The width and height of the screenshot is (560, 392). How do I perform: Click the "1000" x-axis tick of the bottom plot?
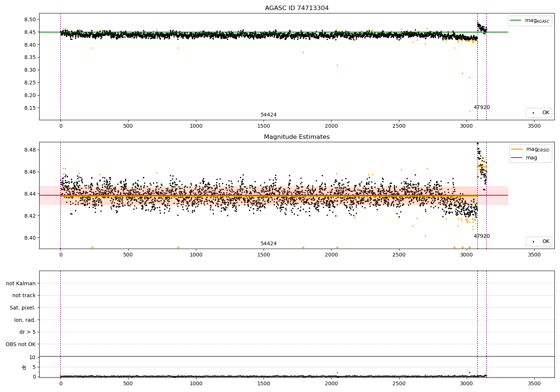pyautogui.click(x=196, y=384)
